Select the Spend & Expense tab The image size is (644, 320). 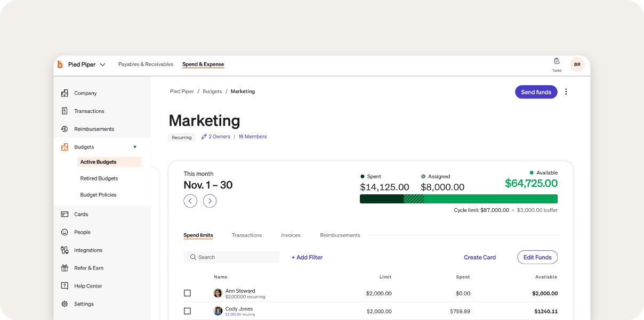(203, 64)
